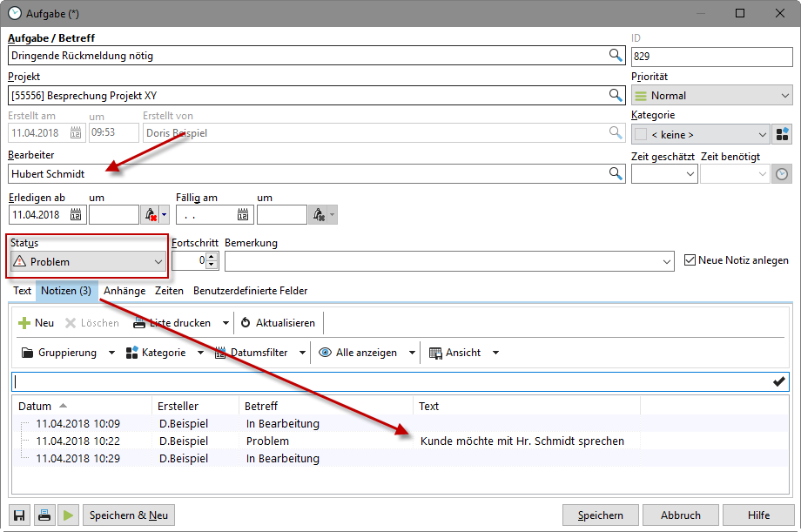Open the Benutzerdefinierte Felder tab
Viewport: 801px width, 532px height.
click(x=250, y=291)
